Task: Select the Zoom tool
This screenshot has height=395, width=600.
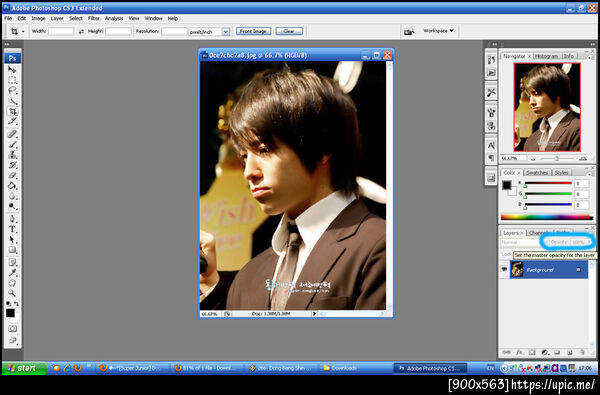Action: [x=12, y=294]
